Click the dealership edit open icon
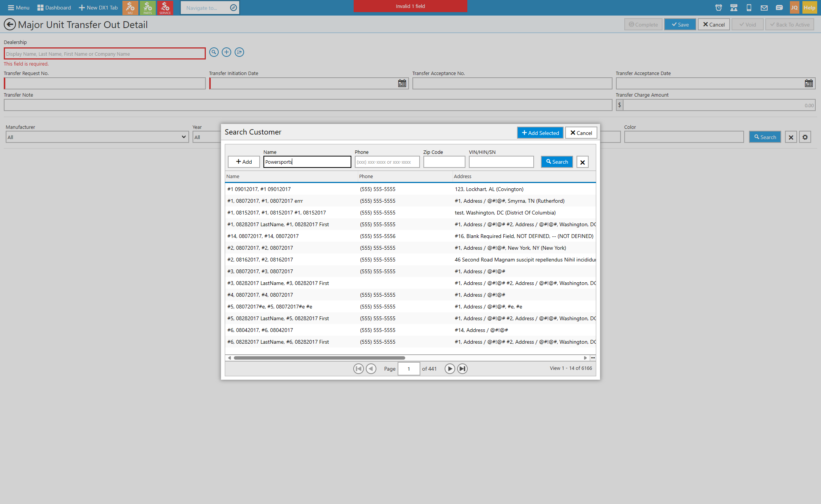The width and height of the screenshot is (821, 504). (239, 52)
